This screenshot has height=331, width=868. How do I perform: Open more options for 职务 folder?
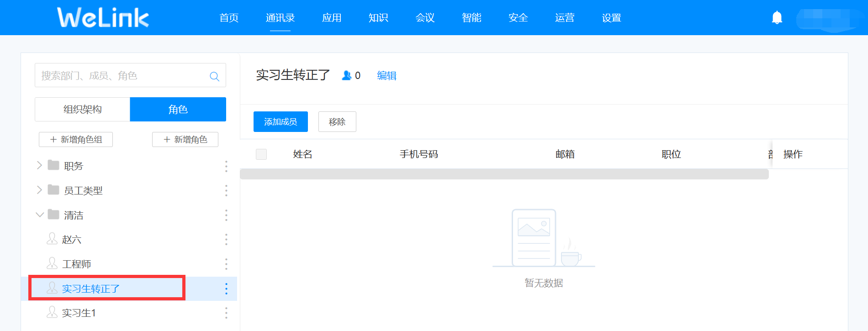226,166
